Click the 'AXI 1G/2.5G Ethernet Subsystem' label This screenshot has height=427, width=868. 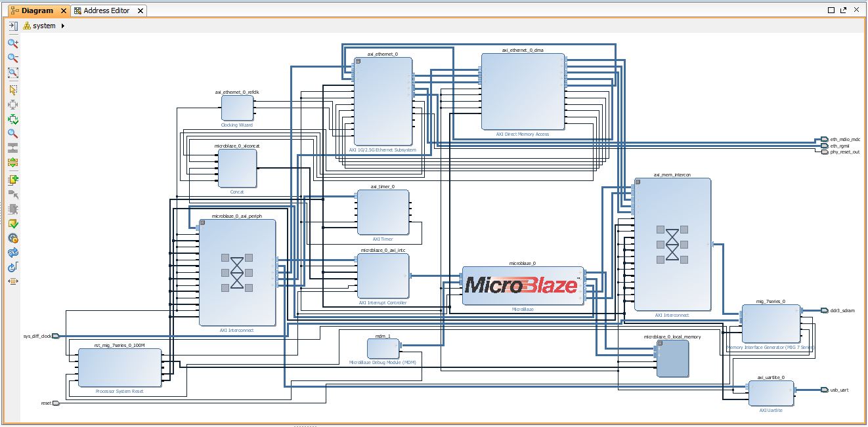click(x=383, y=150)
